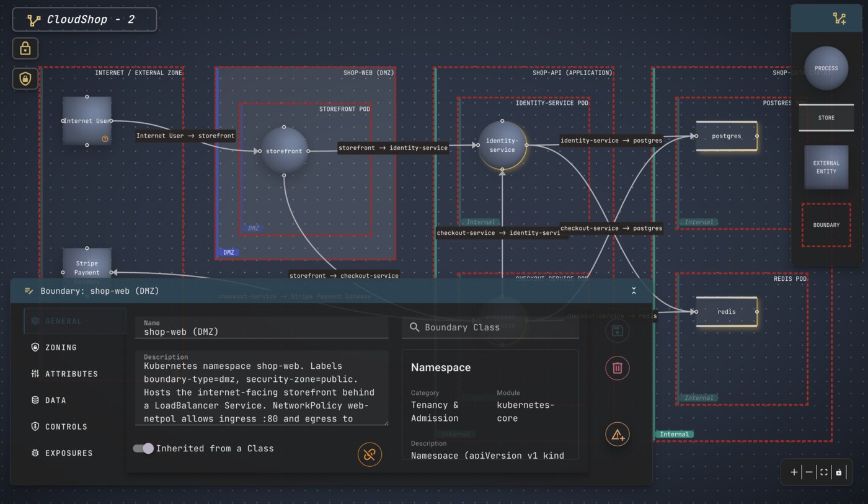Click the REDIS POD boundary title
Image resolution: width=868 pixels, height=504 pixels.
pyautogui.click(x=790, y=279)
